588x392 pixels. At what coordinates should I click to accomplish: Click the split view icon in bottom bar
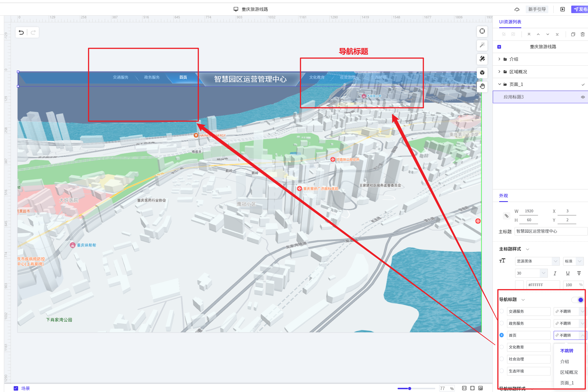pyautogui.click(x=464, y=388)
